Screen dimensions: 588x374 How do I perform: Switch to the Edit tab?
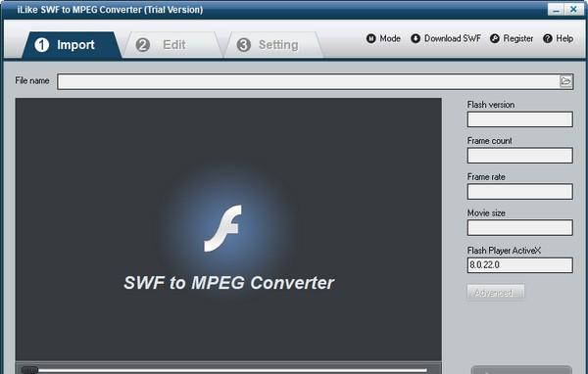pos(172,45)
